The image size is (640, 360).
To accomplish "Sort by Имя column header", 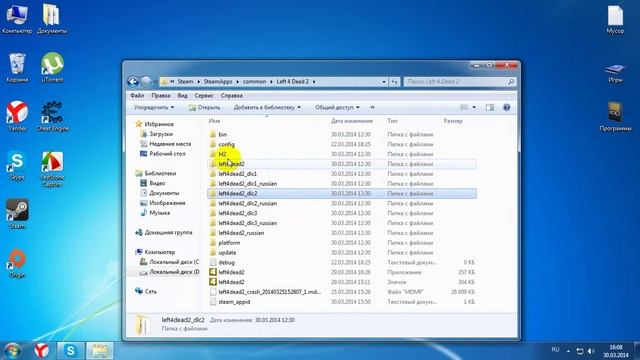I will pyautogui.click(x=214, y=121).
